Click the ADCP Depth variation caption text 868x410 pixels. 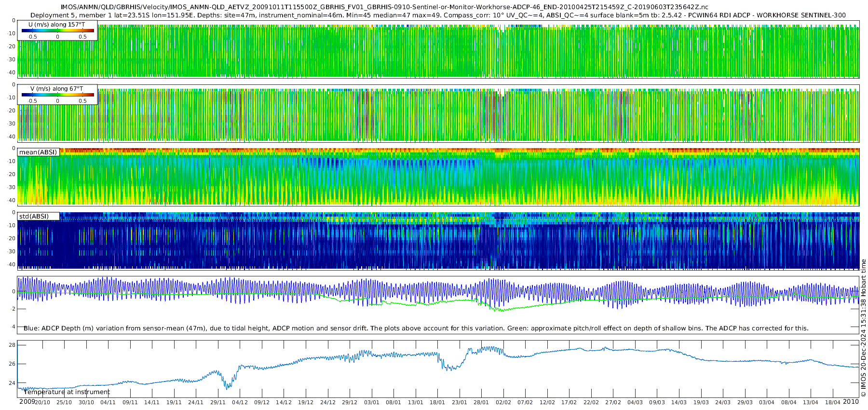(416, 328)
